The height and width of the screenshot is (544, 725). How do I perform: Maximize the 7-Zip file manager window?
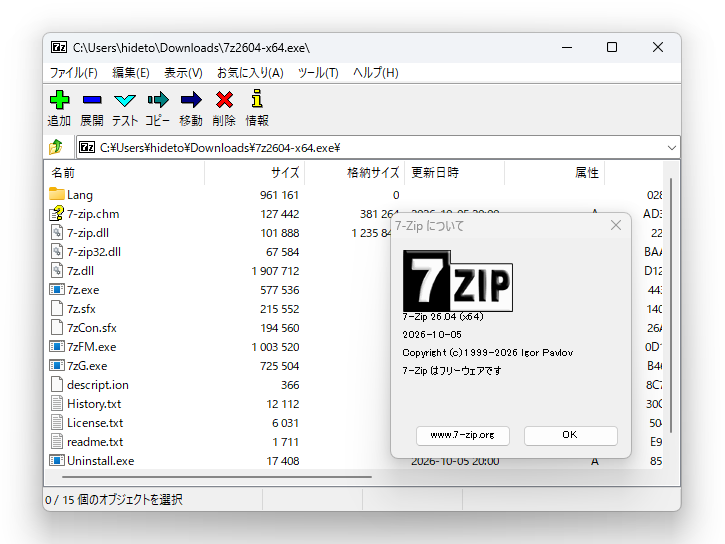tap(612, 47)
